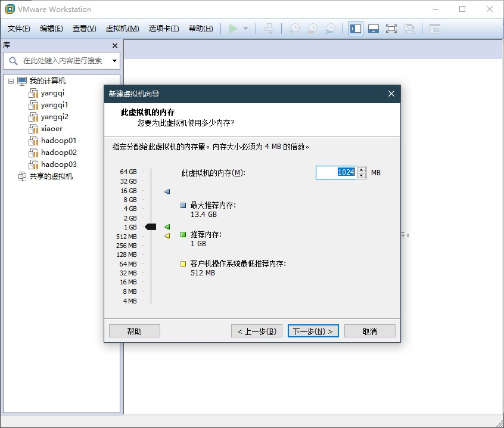Open the 帮助(H) menu
Screen dimensions: 504x428
201,28
